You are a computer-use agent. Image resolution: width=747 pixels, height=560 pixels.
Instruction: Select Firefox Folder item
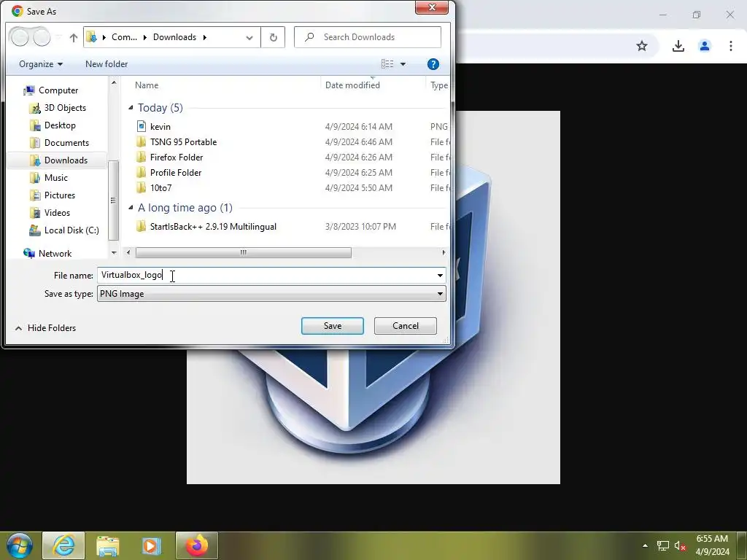pyautogui.click(x=177, y=157)
